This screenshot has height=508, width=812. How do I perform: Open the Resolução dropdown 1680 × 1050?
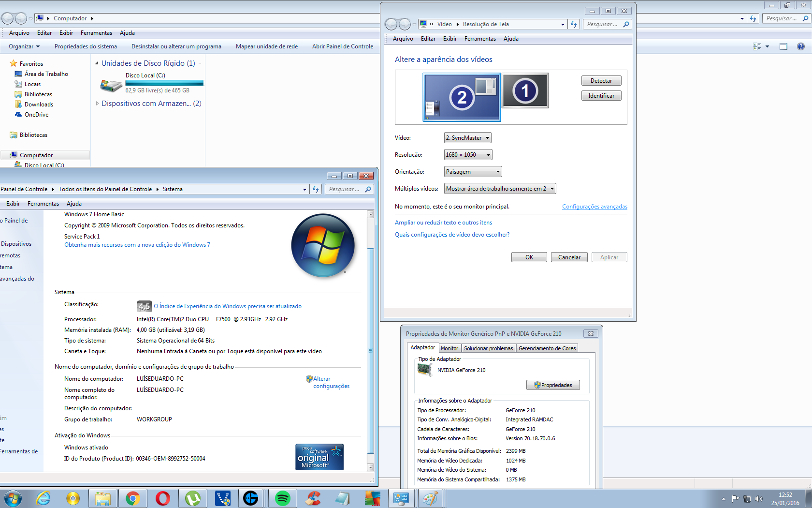tap(468, 155)
